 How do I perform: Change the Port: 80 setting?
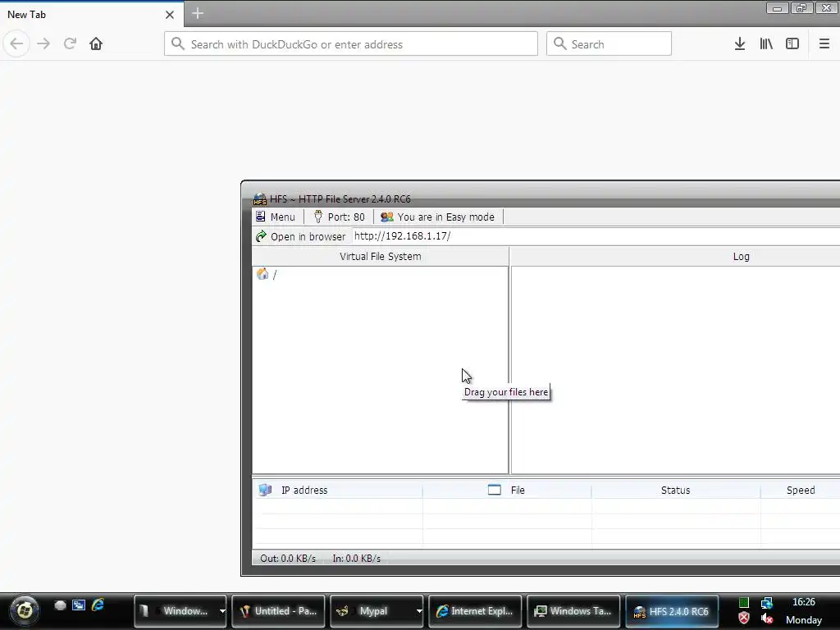(x=339, y=217)
